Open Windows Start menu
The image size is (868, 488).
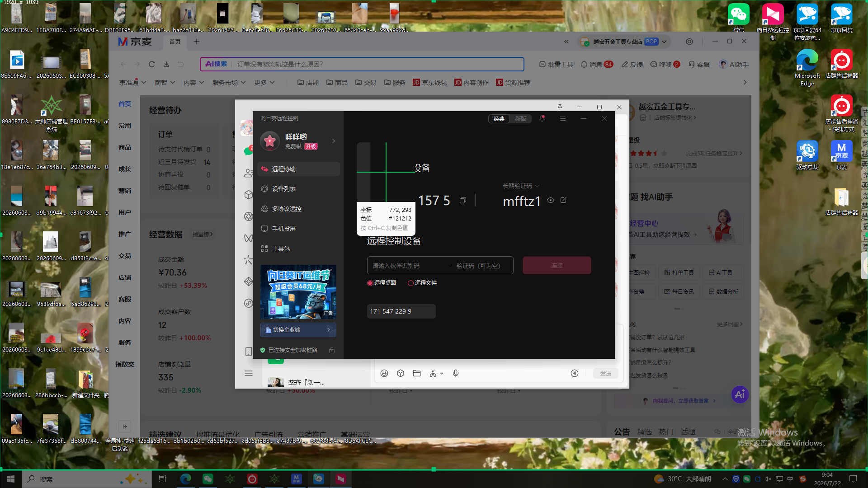click(x=11, y=479)
